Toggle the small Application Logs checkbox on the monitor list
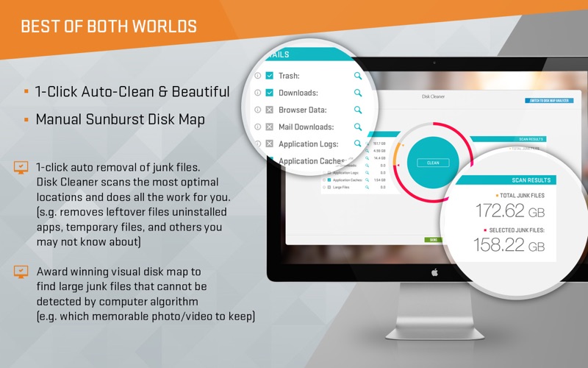Image resolution: width=588 pixels, height=368 pixels. click(x=329, y=173)
